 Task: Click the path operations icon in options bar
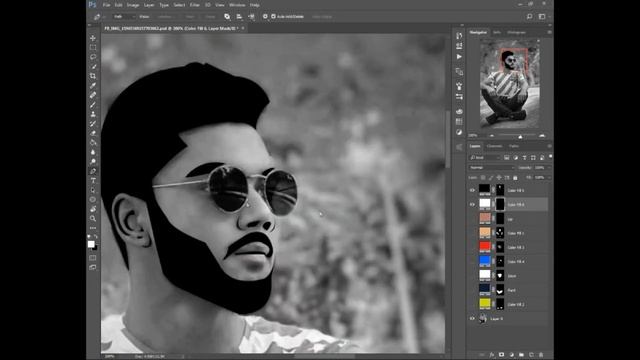pyautogui.click(x=227, y=17)
